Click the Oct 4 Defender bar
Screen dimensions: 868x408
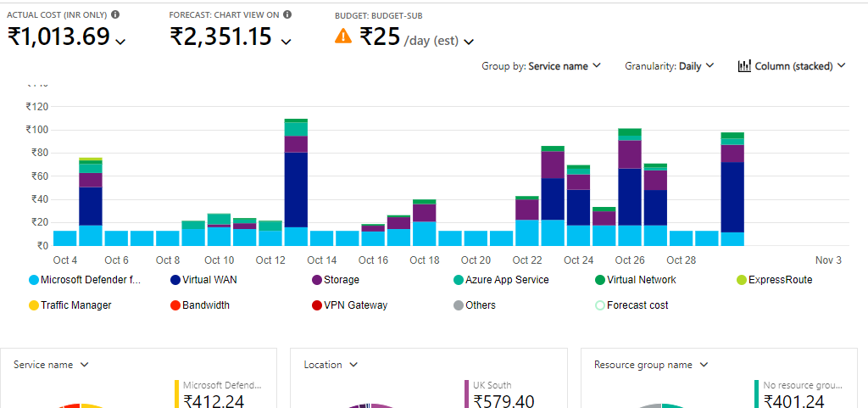[x=64, y=238]
